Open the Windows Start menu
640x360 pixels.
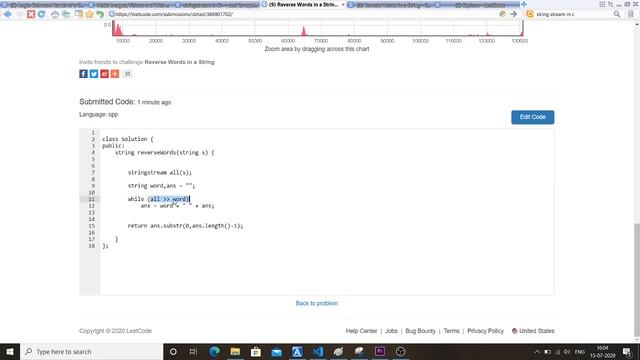coord(10,351)
